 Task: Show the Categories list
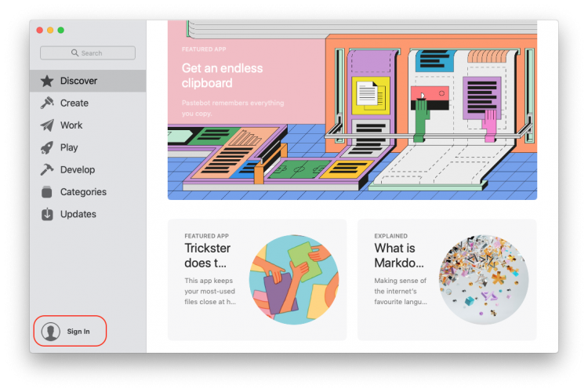coord(88,191)
